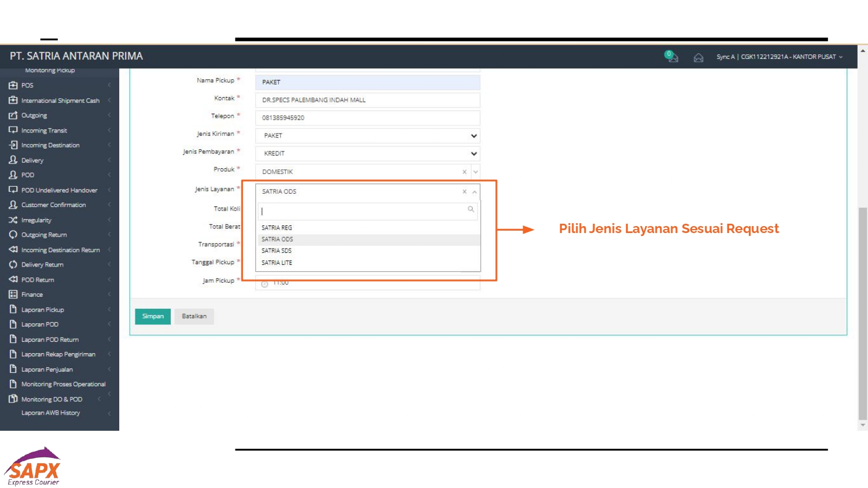Click the Batalkan button
The image size is (868, 488).
(194, 316)
